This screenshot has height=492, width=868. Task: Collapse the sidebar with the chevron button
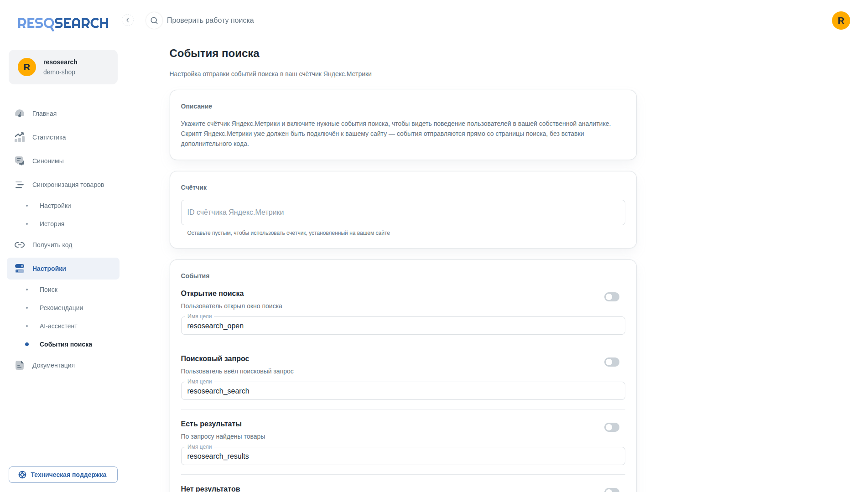pos(128,20)
